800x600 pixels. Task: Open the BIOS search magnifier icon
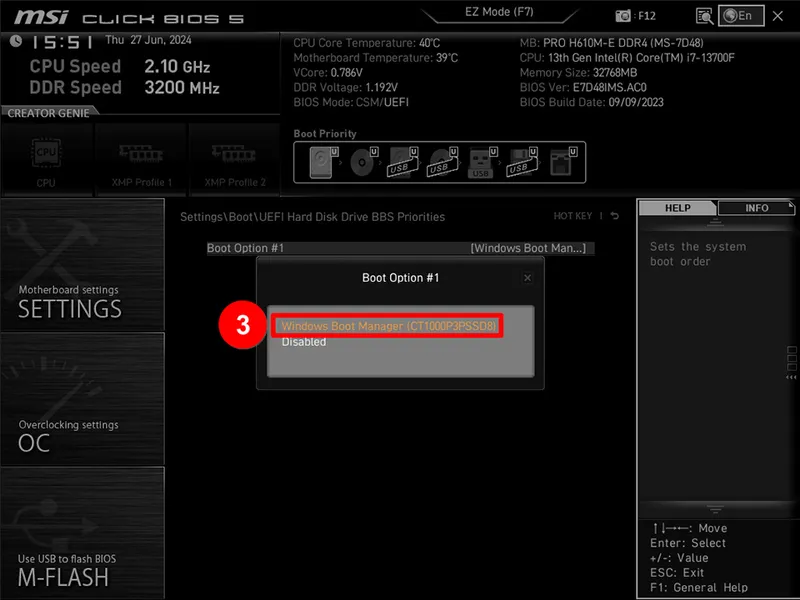point(705,16)
